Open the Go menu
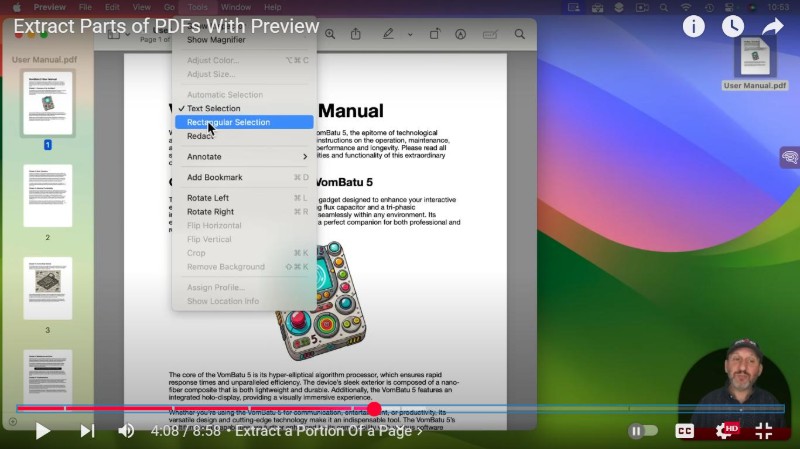Viewport: 800px width, 449px height. coord(169,7)
